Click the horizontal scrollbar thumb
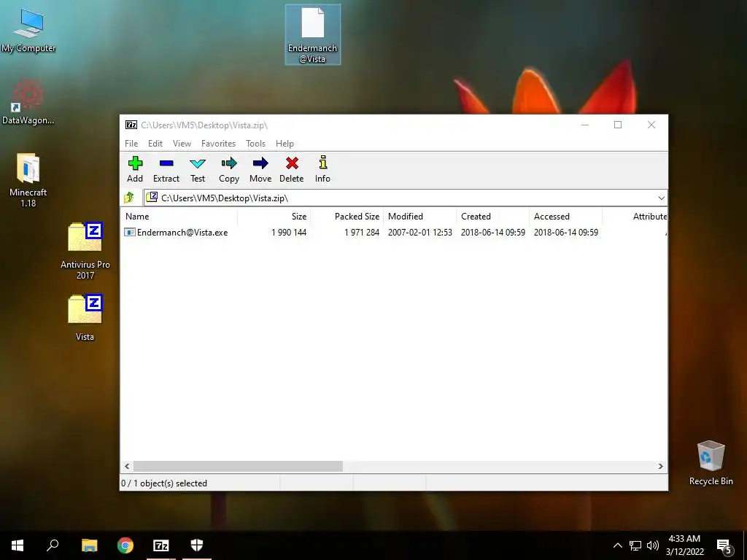 click(x=238, y=466)
